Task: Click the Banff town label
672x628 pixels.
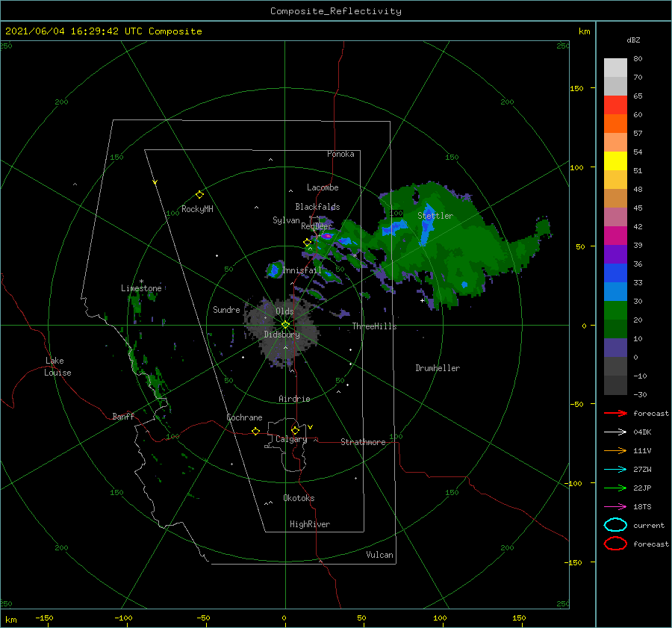Action: pyautogui.click(x=123, y=416)
